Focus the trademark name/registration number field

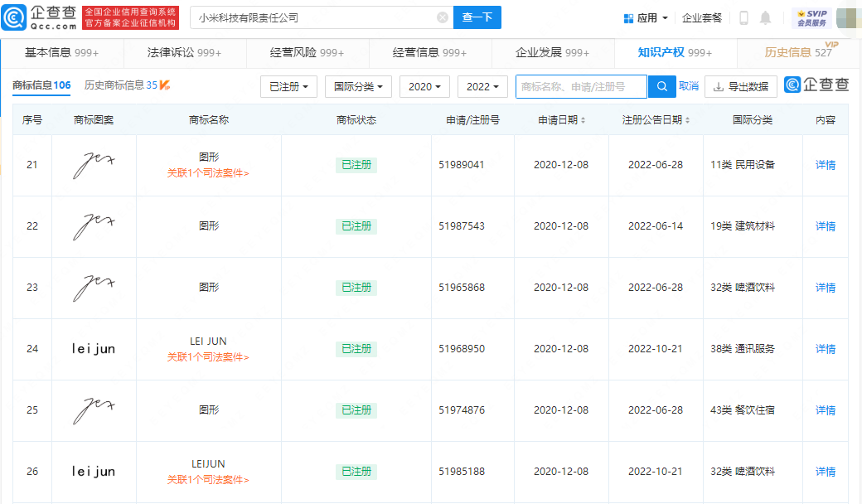coord(581,87)
